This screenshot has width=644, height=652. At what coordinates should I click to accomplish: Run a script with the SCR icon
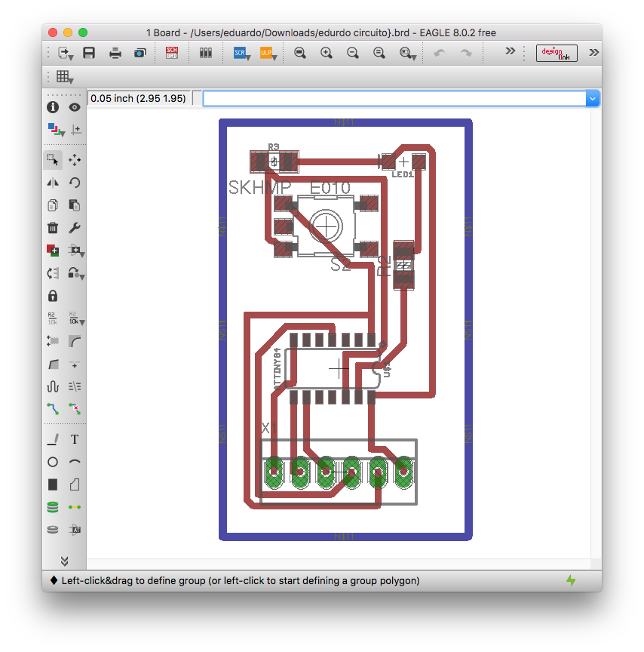point(241,53)
